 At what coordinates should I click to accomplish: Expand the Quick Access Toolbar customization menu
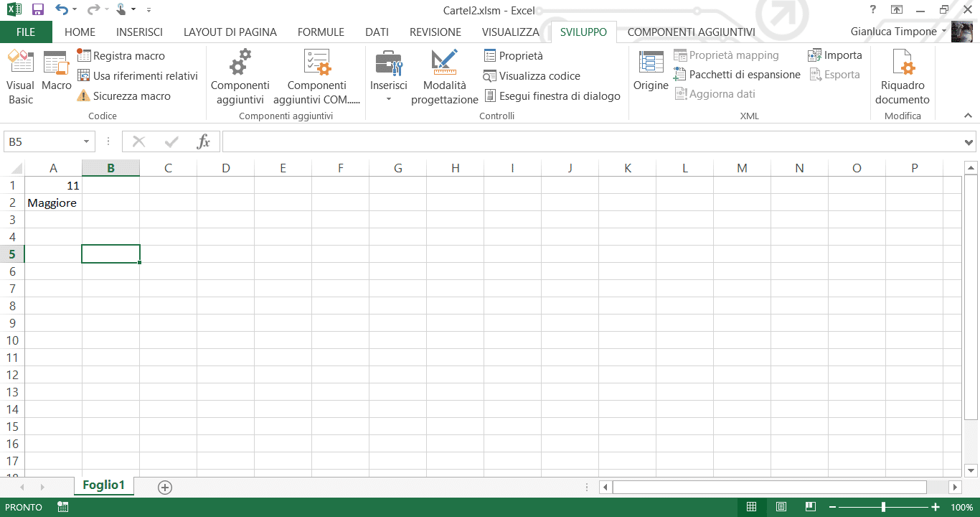click(149, 10)
